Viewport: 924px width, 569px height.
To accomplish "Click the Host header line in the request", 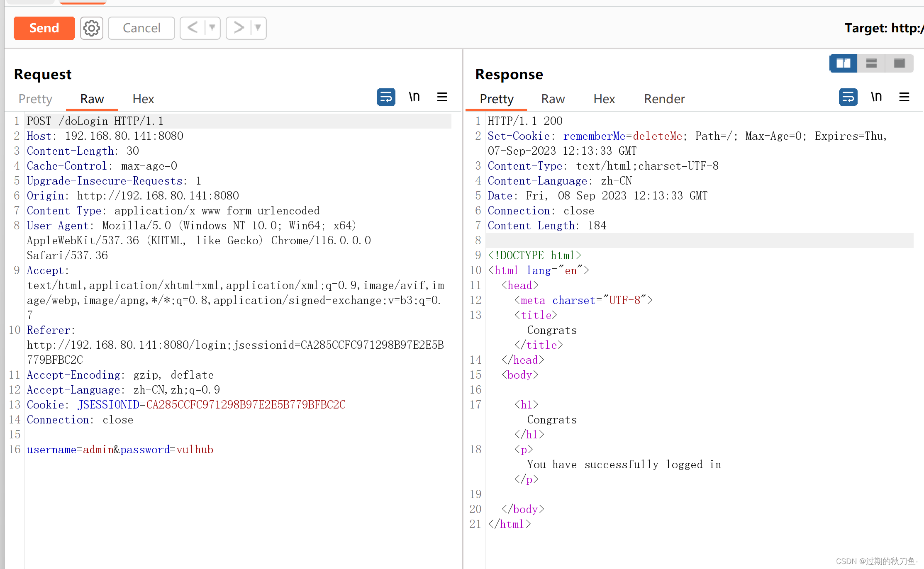I will tap(105, 136).
